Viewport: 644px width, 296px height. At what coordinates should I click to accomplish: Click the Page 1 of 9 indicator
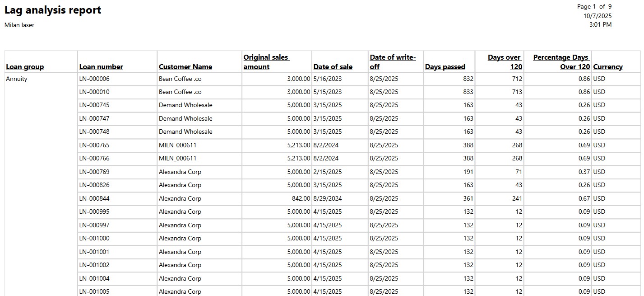(594, 6)
